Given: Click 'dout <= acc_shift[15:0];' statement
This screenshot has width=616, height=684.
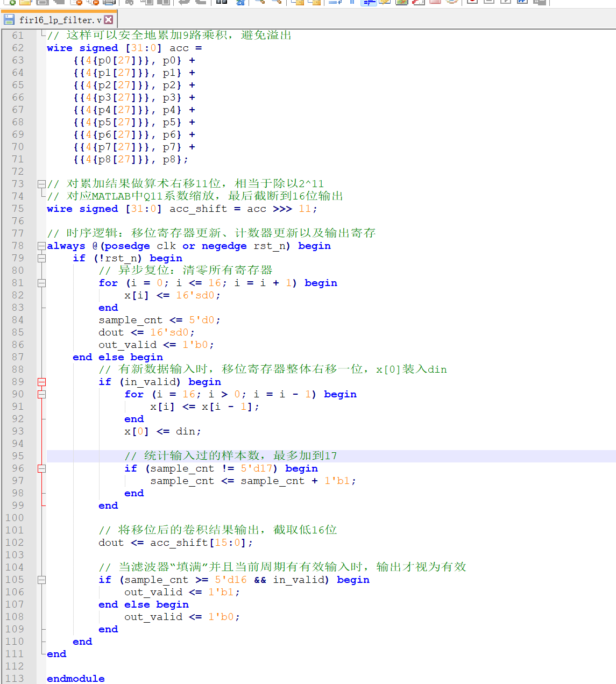Looking at the screenshot, I should pos(175,543).
